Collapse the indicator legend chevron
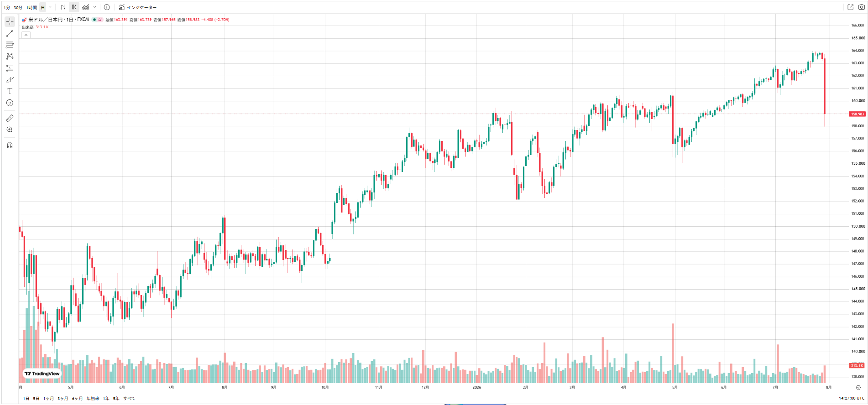Viewport: 868px width, 405px height. (26, 35)
